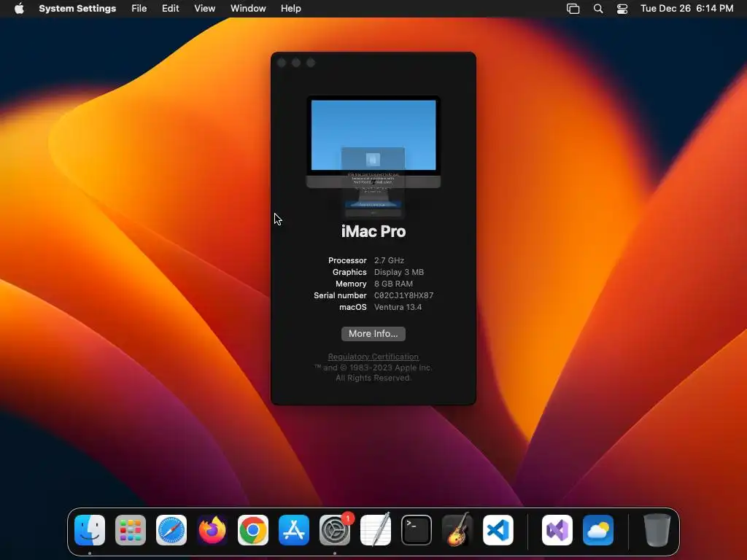Open Spotlight search in menu bar

coord(598,9)
